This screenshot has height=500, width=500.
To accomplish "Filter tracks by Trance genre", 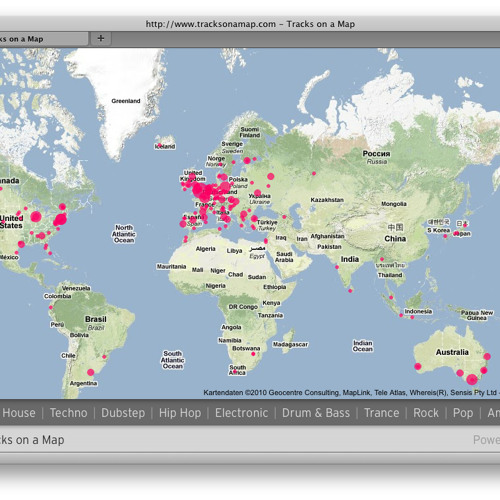I will 382,413.
